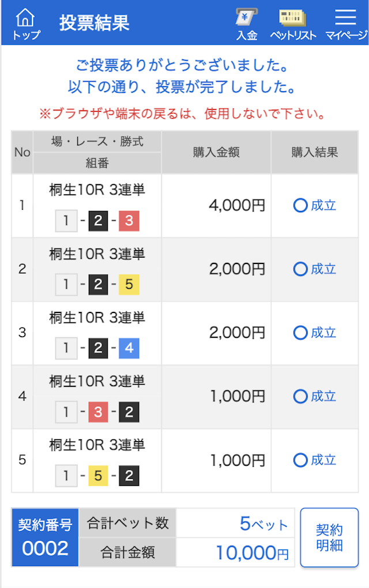Select the blue number 4 in bet 3

pos(129,348)
